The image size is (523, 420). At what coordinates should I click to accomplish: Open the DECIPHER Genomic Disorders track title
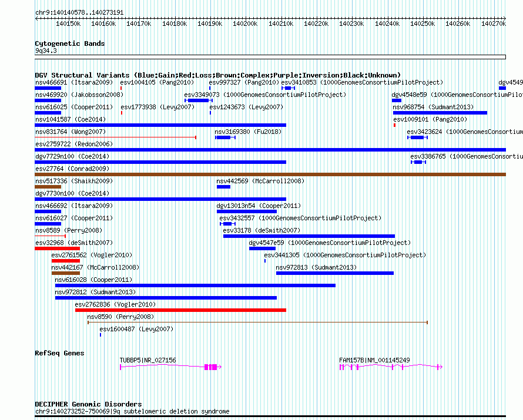[x=88, y=404]
